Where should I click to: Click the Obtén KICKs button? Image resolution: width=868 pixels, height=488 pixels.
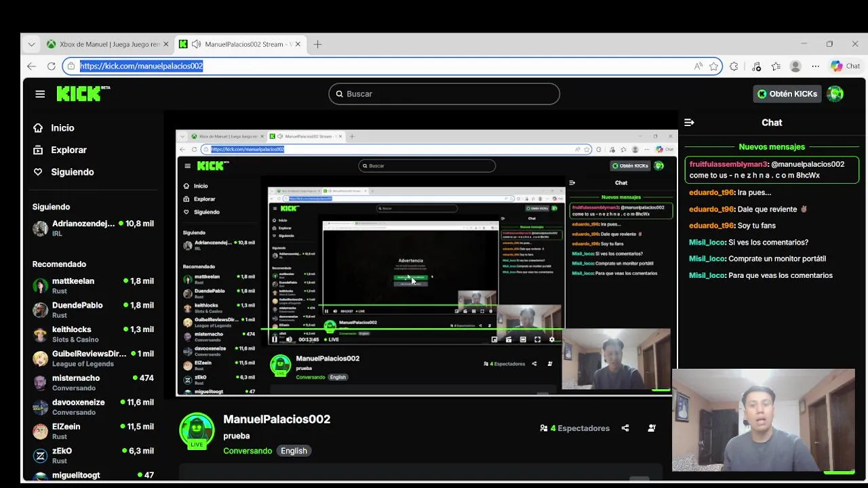(x=787, y=94)
